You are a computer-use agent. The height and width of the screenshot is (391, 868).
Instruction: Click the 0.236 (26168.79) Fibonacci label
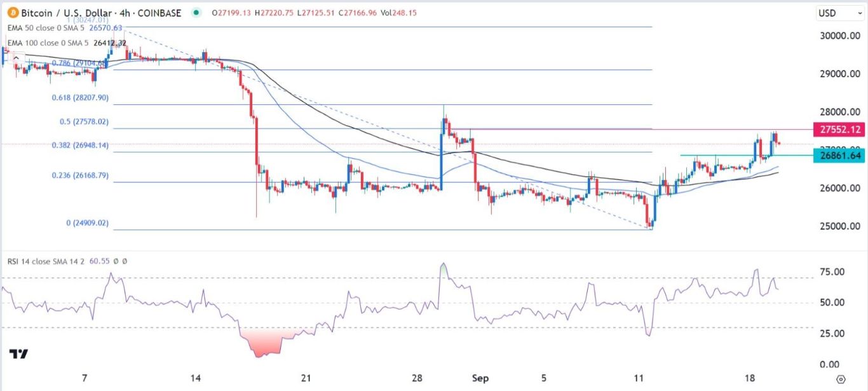pos(80,175)
